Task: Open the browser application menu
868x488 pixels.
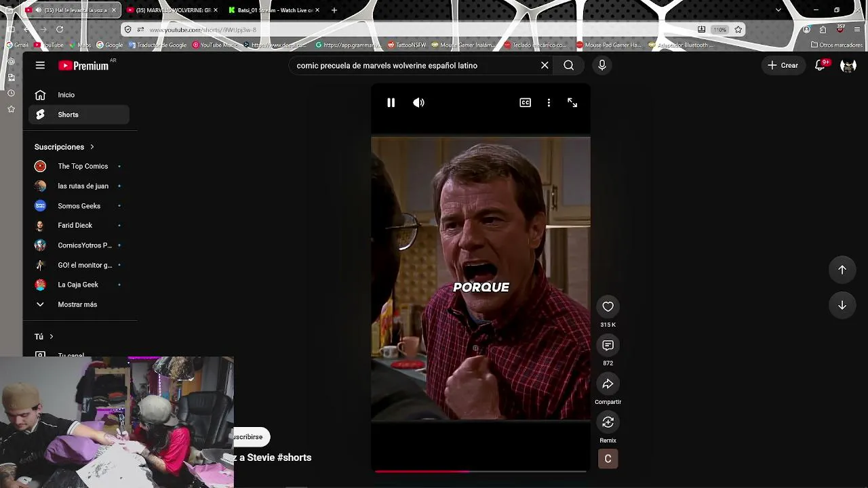Action: click(x=858, y=29)
